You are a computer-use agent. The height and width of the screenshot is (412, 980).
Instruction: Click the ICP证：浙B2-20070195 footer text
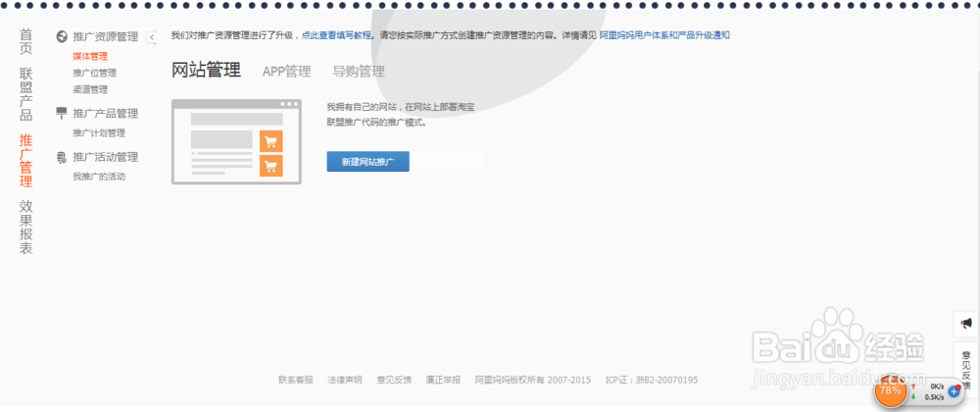[652, 380]
